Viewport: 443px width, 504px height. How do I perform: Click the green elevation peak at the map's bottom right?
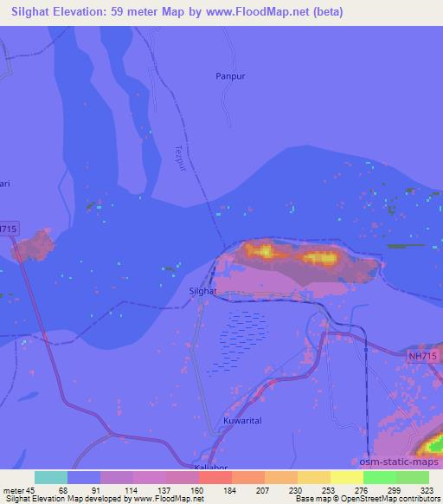(437, 447)
